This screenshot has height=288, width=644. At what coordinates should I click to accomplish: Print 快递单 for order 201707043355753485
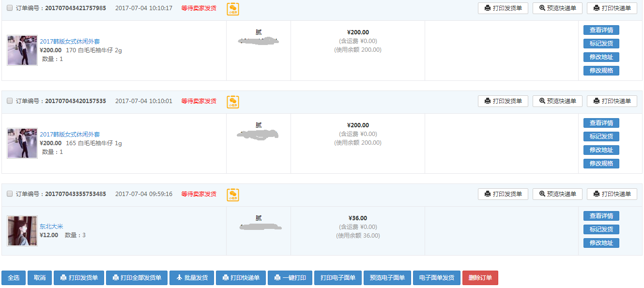click(612, 194)
